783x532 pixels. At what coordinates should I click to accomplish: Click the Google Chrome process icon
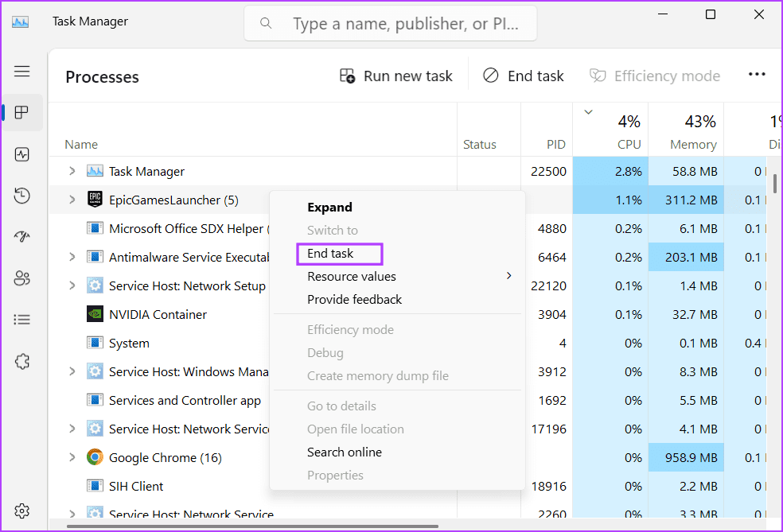click(x=95, y=457)
